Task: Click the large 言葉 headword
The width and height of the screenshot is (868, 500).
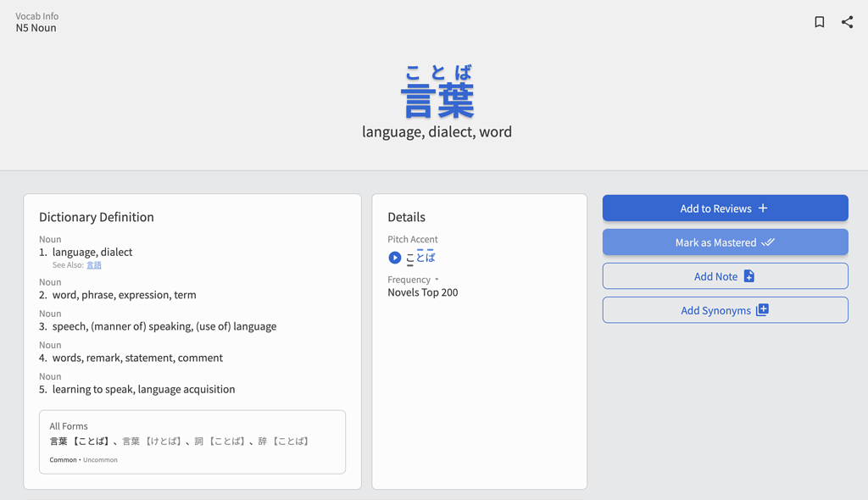Action: 437,100
